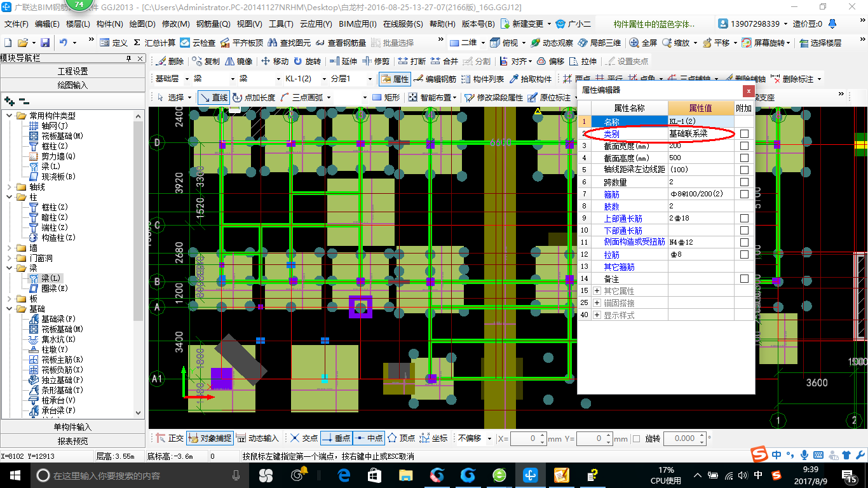Click 删除 delete tool
The image size is (868, 488).
[170, 61]
